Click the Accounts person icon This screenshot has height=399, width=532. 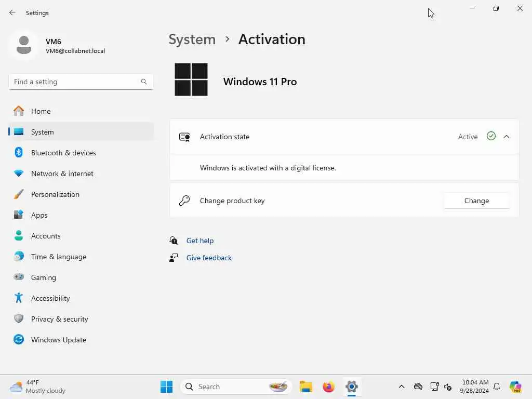tap(19, 235)
